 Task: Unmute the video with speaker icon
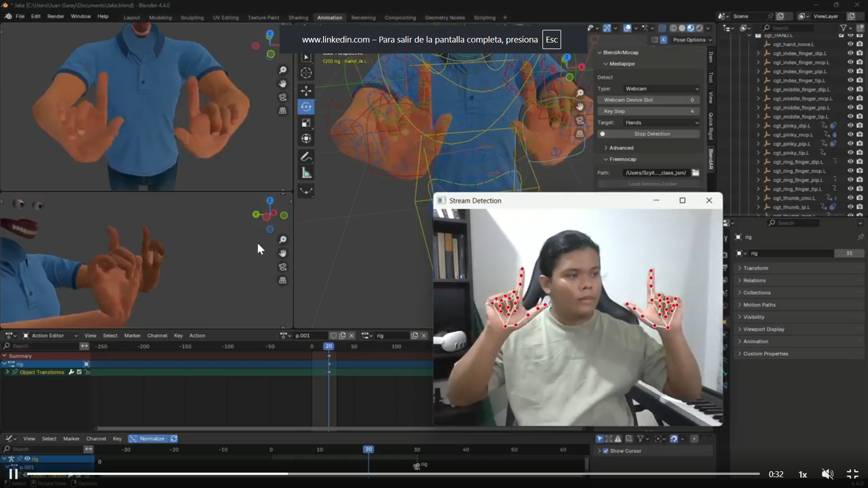(827, 474)
